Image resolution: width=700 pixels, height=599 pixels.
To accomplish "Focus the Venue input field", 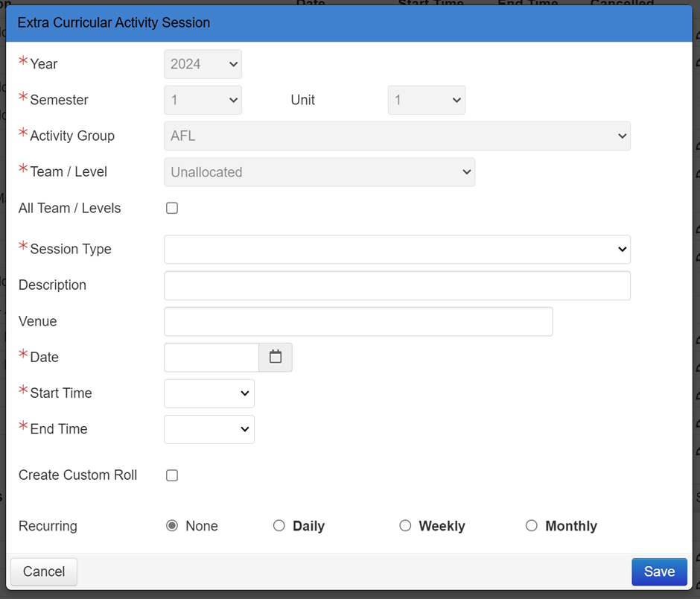I will coord(358,321).
